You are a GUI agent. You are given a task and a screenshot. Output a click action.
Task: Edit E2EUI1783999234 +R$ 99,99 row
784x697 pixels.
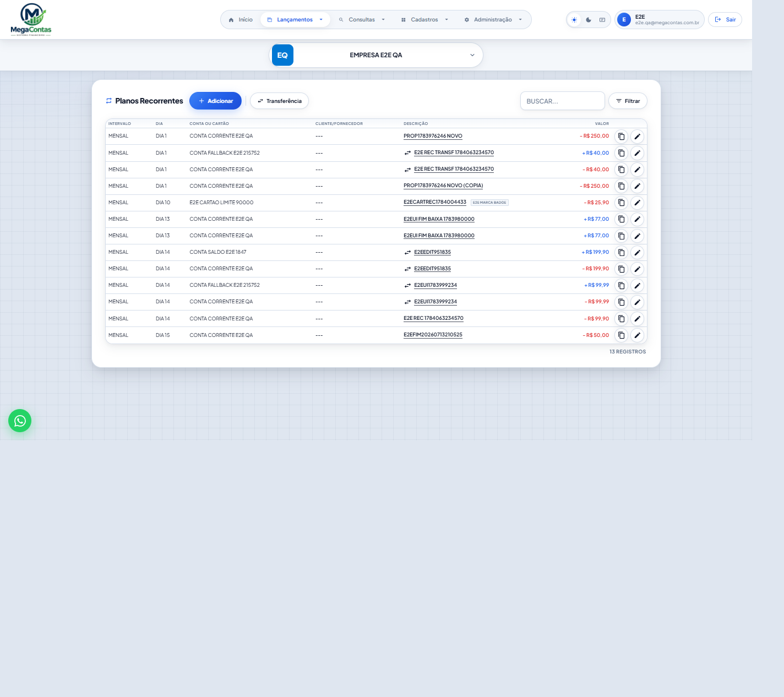637,285
